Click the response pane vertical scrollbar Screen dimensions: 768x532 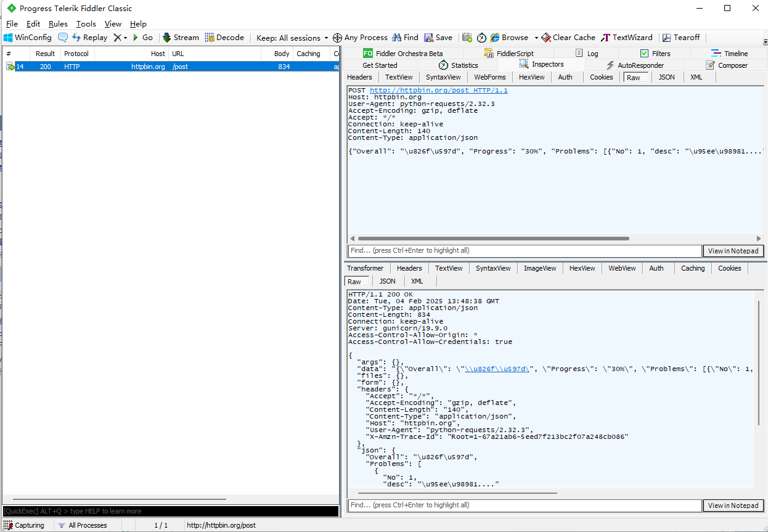point(759,364)
